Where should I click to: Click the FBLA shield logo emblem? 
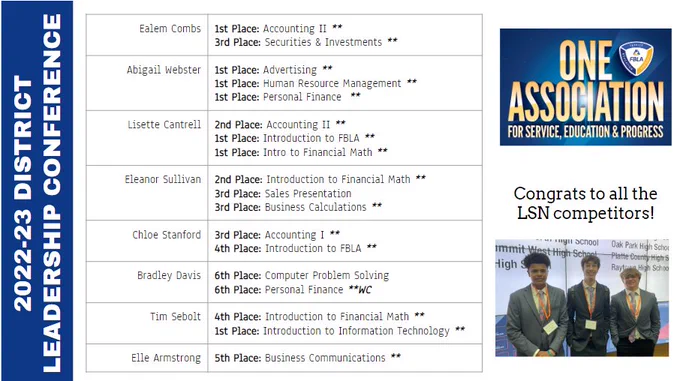635,58
